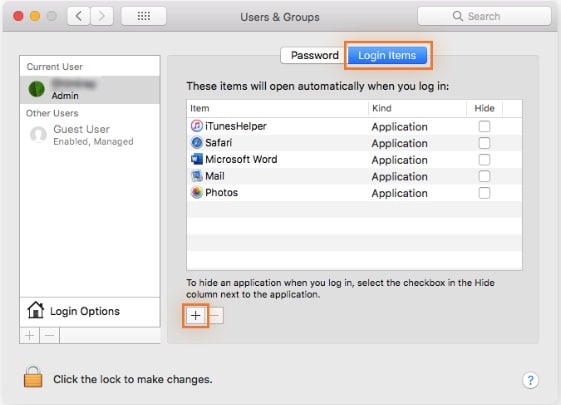Go forward with the right arrow button
The image size is (561, 405).
tap(102, 16)
